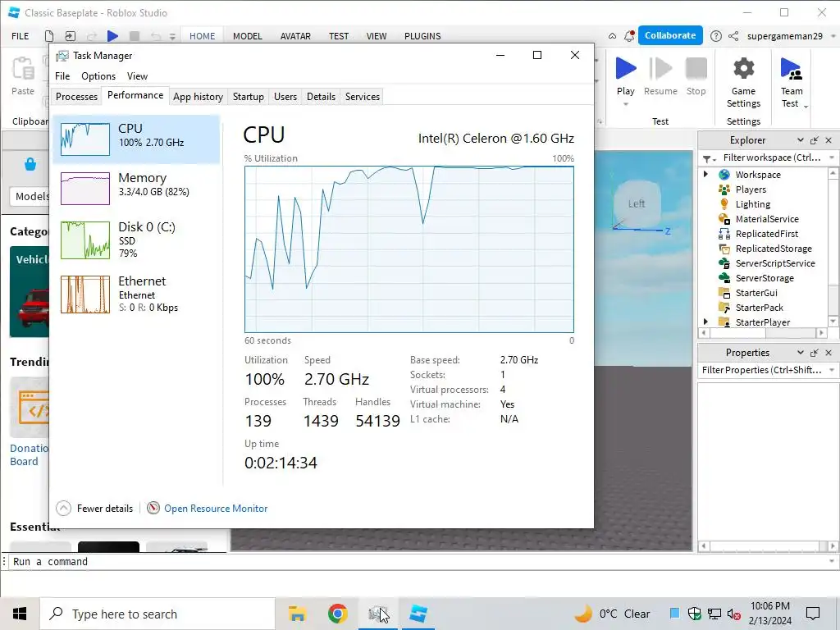Viewport: 840px width, 630px height.
Task: Switch to the Startup tab
Action: coord(248,97)
